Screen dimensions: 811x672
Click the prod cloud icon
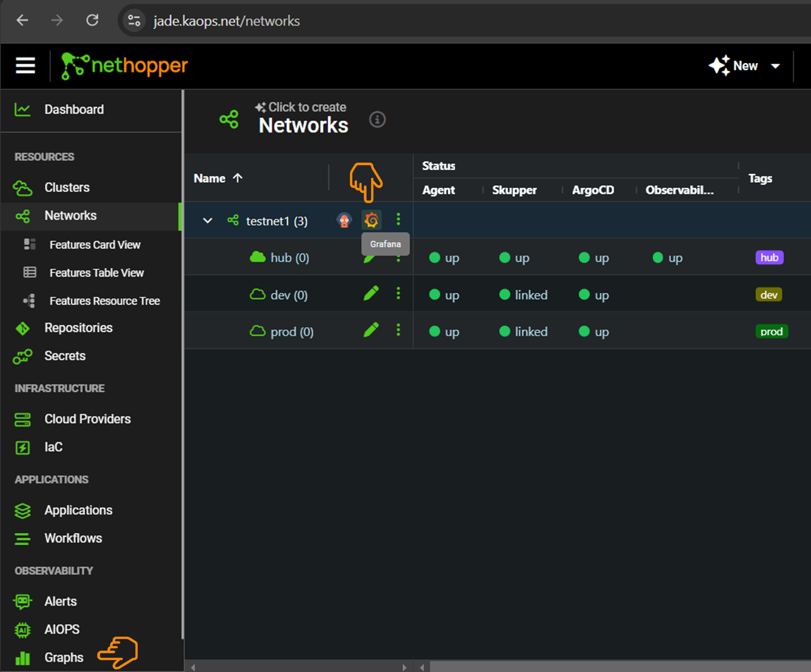coord(257,331)
